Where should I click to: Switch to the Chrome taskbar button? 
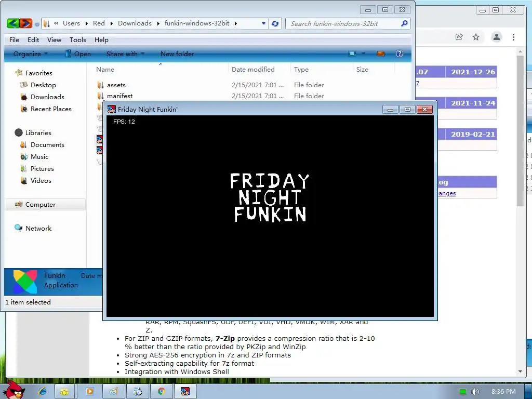click(162, 391)
